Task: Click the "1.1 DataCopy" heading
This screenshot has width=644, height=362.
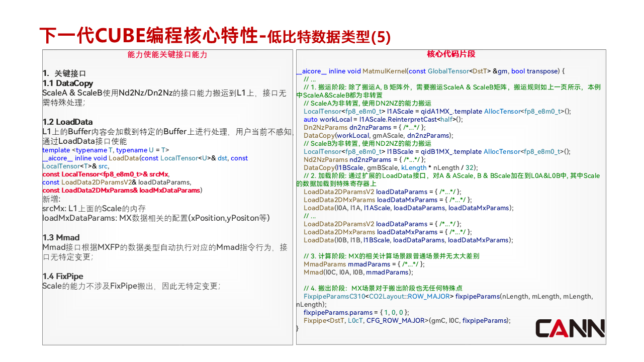Action: [68, 83]
